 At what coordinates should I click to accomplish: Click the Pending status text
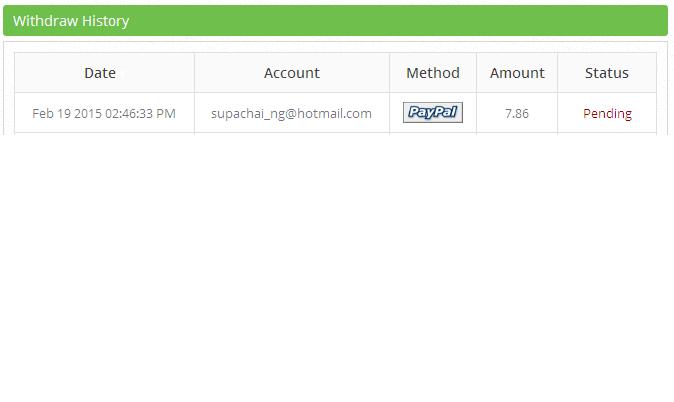coord(607,114)
